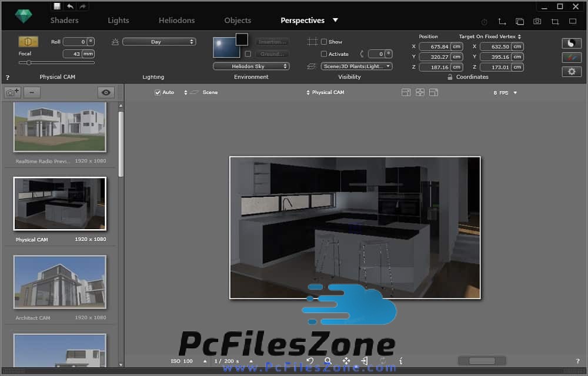
Task: Click the save disk icon in the title bar
Action: (x=57, y=6)
